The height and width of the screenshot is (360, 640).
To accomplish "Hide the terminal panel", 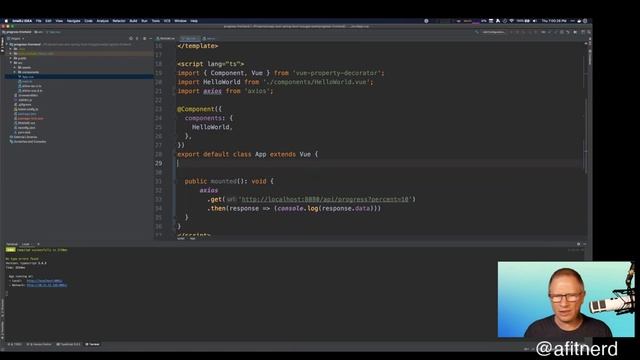I will (x=585, y=244).
